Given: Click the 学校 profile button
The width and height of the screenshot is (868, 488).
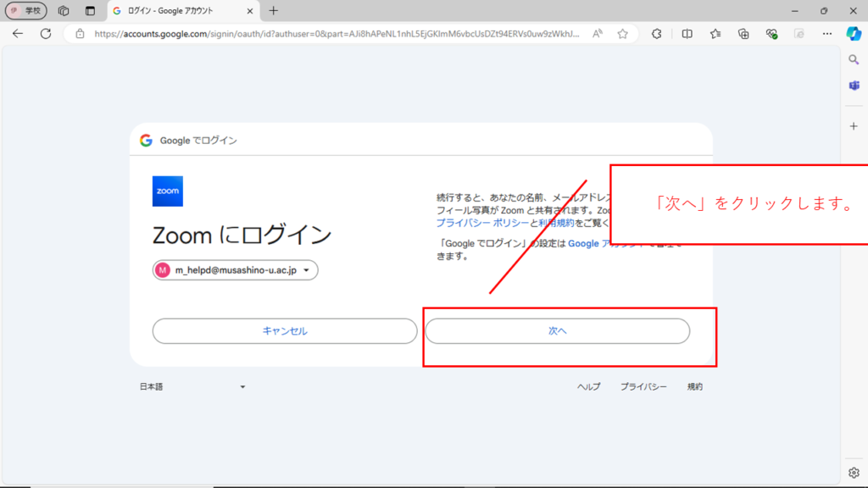Looking at the screenshot, I should coord(26,10).
